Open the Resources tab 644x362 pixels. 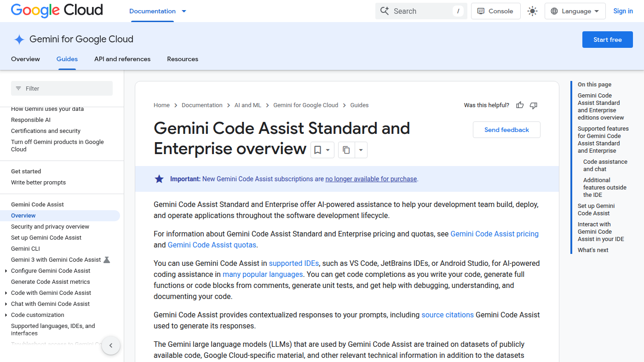pos(183,59)
